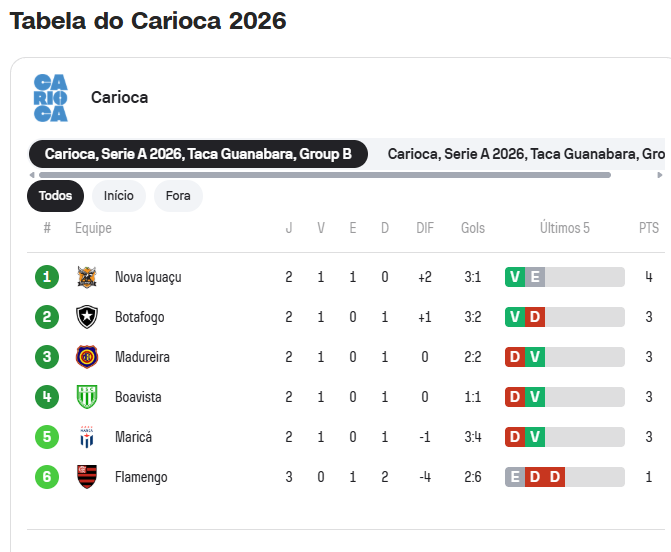Open the second Taca Guanabara group tab

(526, 154)
